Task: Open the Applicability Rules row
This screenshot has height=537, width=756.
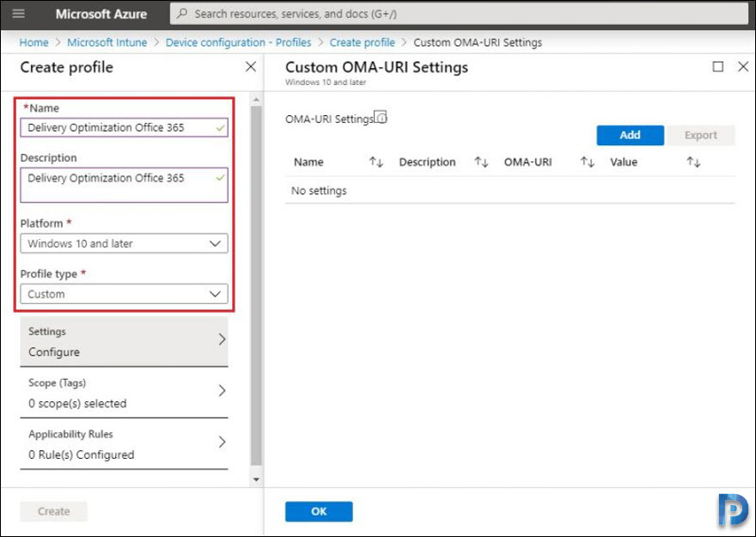Action: point(124,444)
